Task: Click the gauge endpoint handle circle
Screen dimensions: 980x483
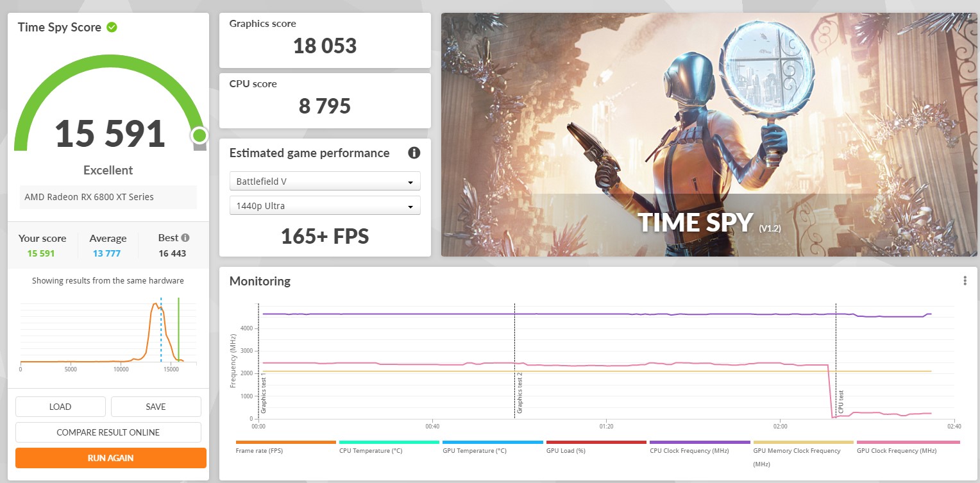Action: [x=199, y=136]
